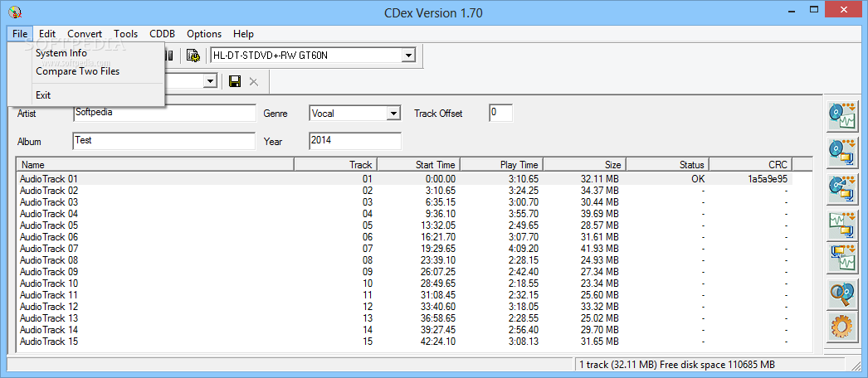This screenshot has width=868, height=378.
Task: Open the Edit menu
Action: pyautogui.click(x=47, y=34)
